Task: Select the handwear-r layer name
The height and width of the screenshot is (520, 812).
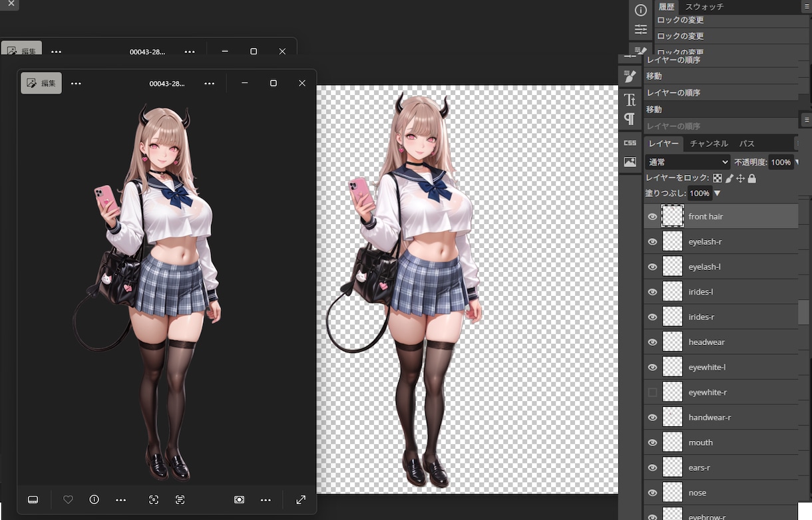Action: tap(710, 418)
